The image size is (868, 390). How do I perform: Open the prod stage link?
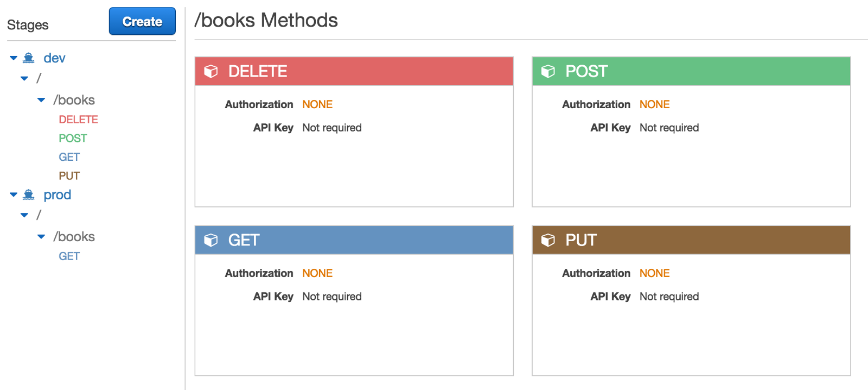(57, 195)
